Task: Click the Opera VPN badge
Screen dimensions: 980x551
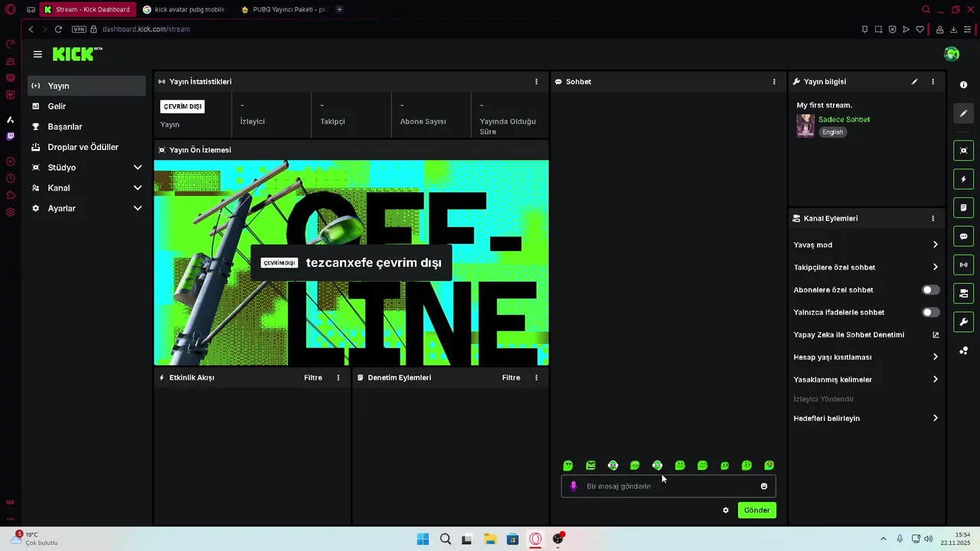Action: [x=79, y=29]
